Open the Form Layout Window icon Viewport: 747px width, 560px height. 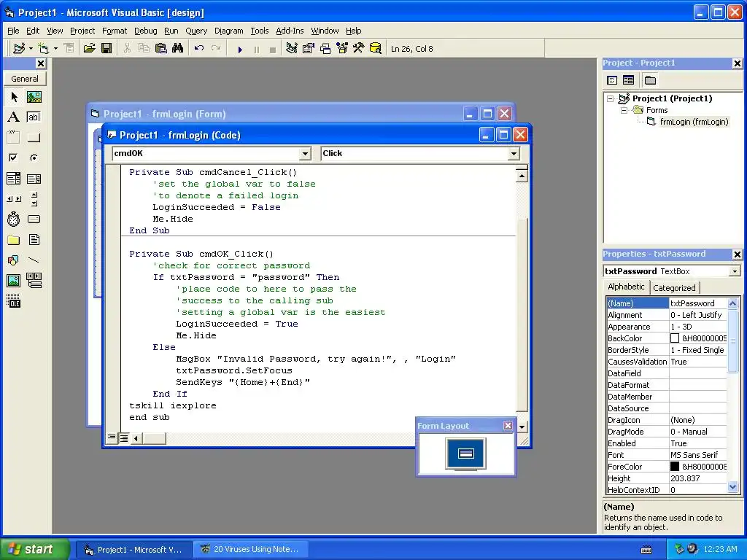pyautogui.click(x=325, y=49)
